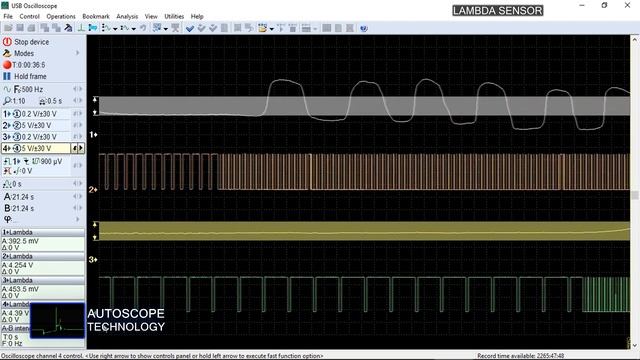This screenshot has height=360, width=640.
Task: Expand the phase φ submenu arrow
Action: [78, 219]
